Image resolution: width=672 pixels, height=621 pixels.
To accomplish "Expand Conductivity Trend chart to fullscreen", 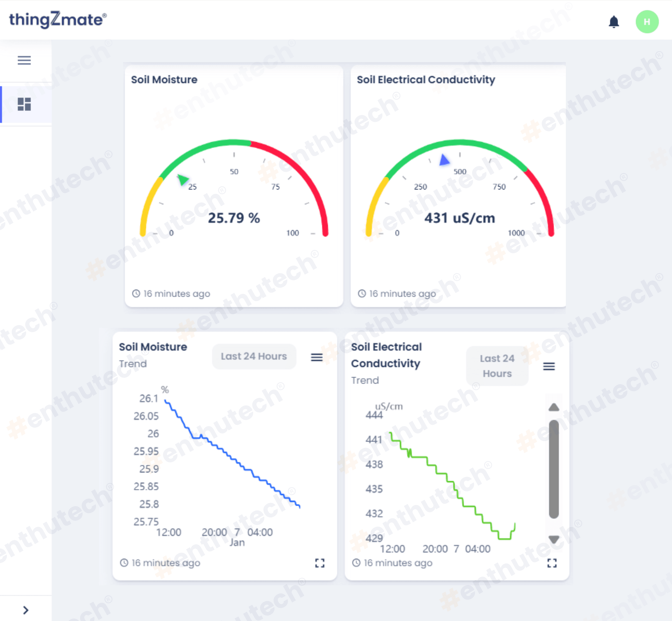I will point(552,563).
